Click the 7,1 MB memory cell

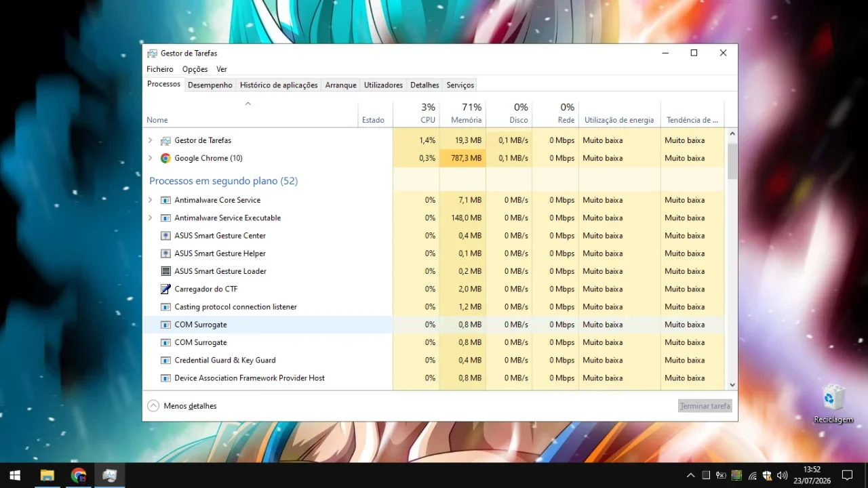pos(462,200)
